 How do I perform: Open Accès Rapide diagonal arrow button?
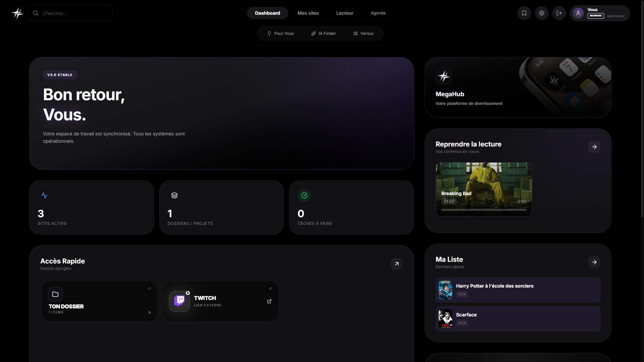(397, 264)
